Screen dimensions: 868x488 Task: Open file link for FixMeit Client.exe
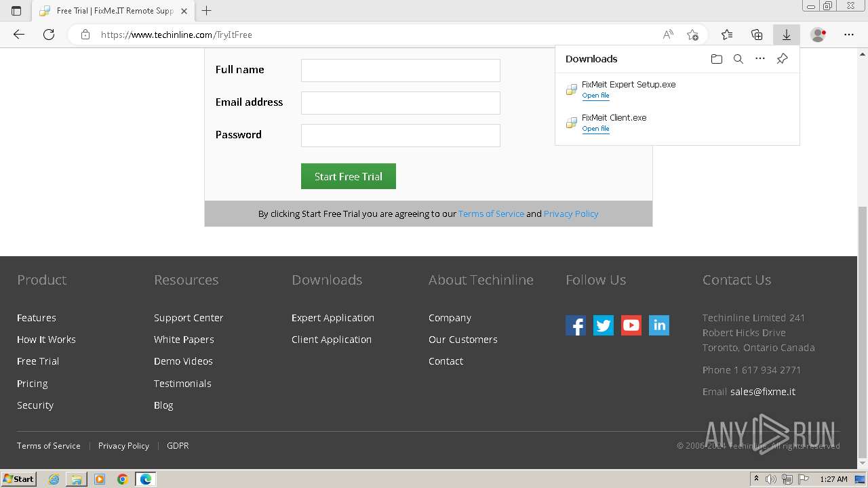click(595, 129)
